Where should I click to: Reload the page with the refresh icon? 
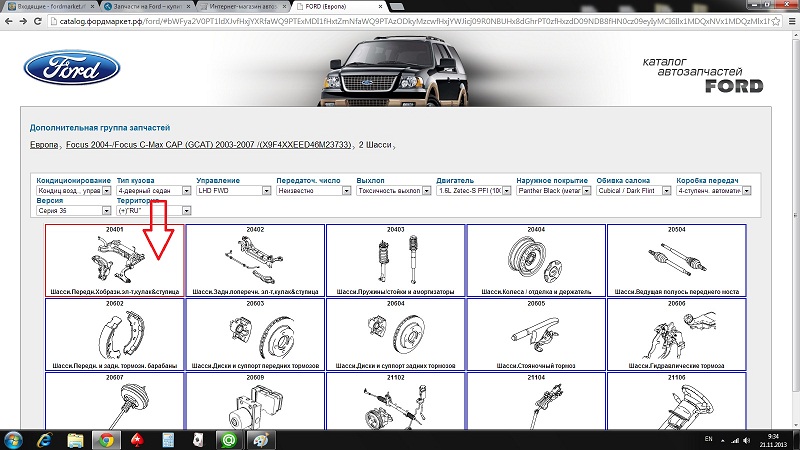coord(37,21)
